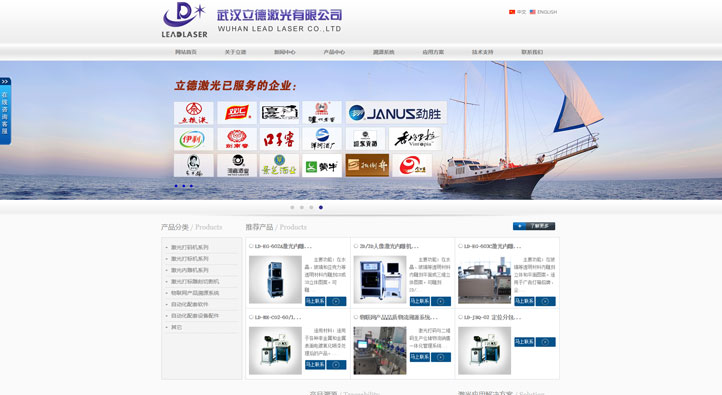722x395 pixels.
Task: Click the arrow detail icon for LD-JSQ-02
Action: point(545,342)
